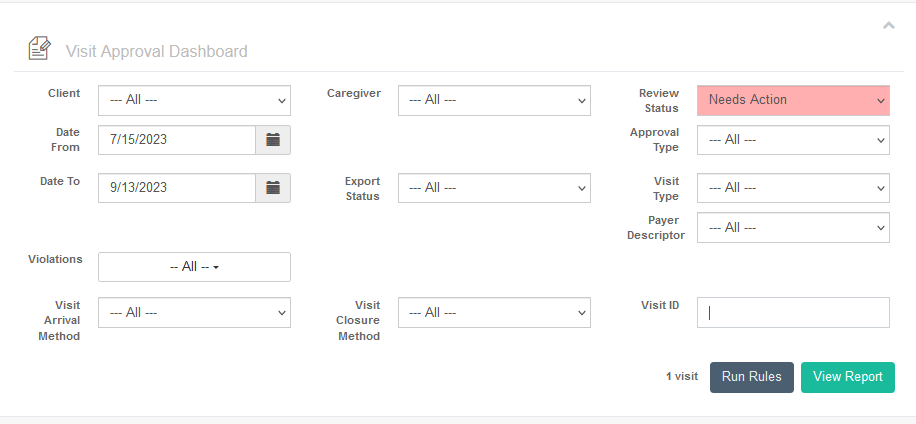
Task: Expand the Review Status Needs Action dropdown
Action: tap(793, 100)
